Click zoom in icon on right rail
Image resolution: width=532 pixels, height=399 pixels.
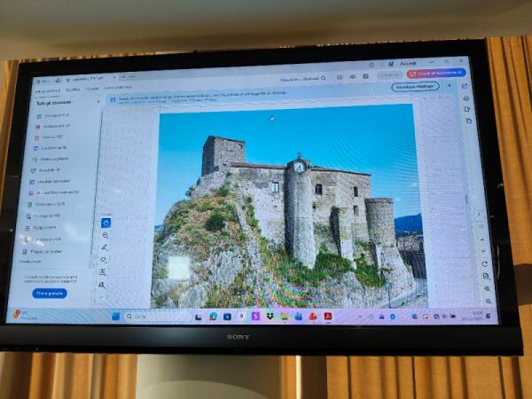click(x=487, y=288)
